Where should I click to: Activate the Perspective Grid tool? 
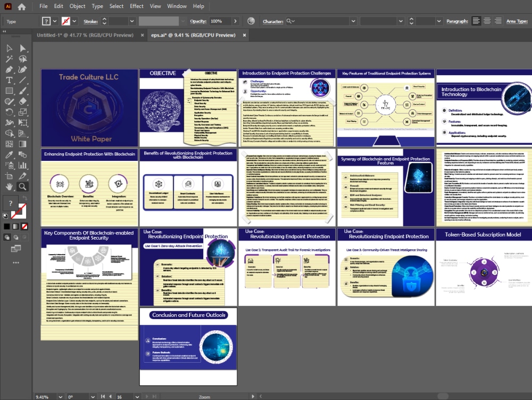(x=23, y=134)
